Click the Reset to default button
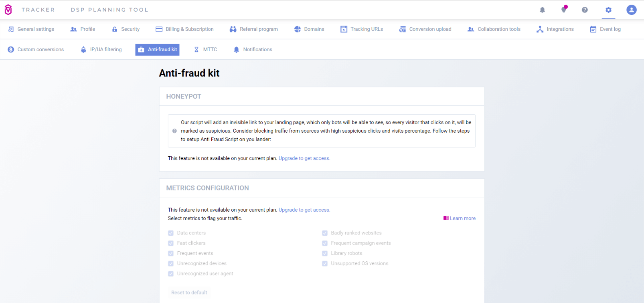This screenshot has height=303, width=644. (x=189, y=293)
